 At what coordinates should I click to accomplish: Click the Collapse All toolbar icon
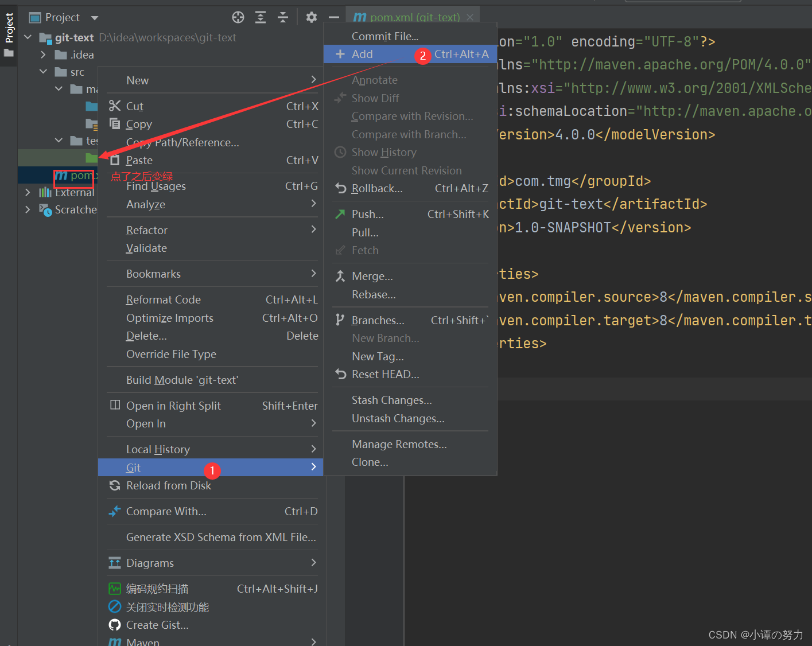point(283,17)
